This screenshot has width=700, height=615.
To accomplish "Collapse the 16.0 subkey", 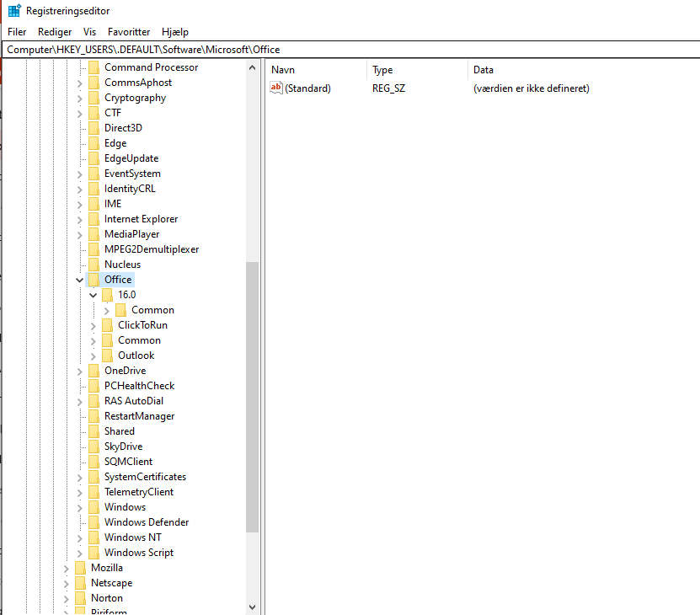I will point(93,295).
